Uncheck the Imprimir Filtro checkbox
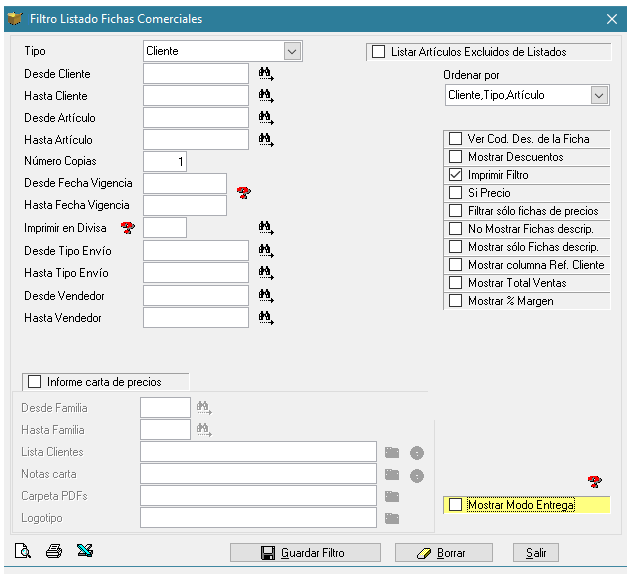The height and width of the screenshot is (576, 633). (x=456, y=175)
